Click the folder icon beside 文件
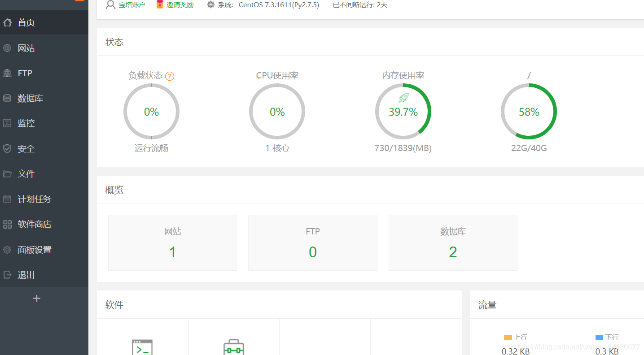This screenshot has height=355, width=644. pos(7,174)
